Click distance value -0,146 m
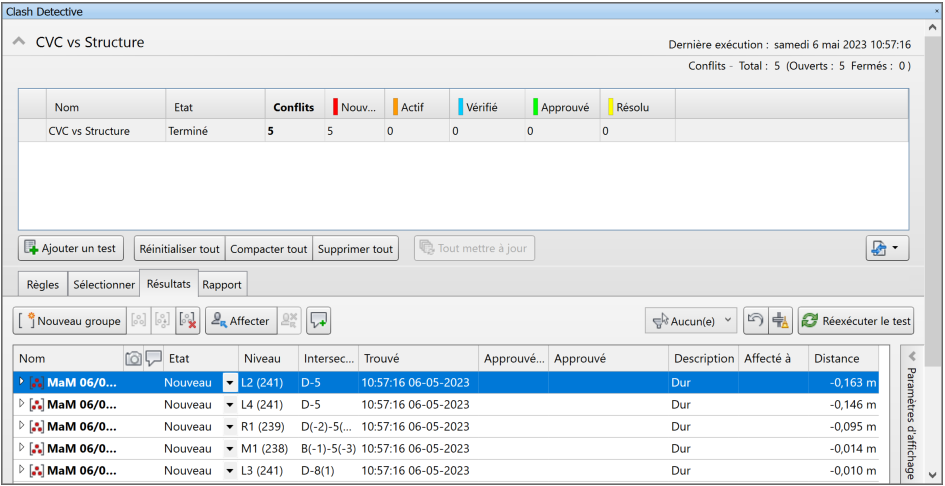The image size is (945, 486). tap(853, 405)
